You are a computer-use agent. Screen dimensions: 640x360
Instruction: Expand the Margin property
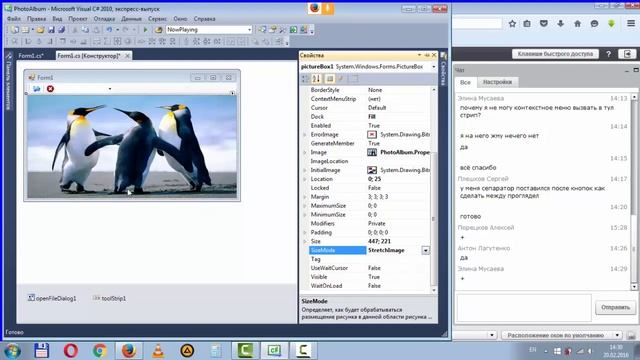pyautogui.click(x=305, y=197)
